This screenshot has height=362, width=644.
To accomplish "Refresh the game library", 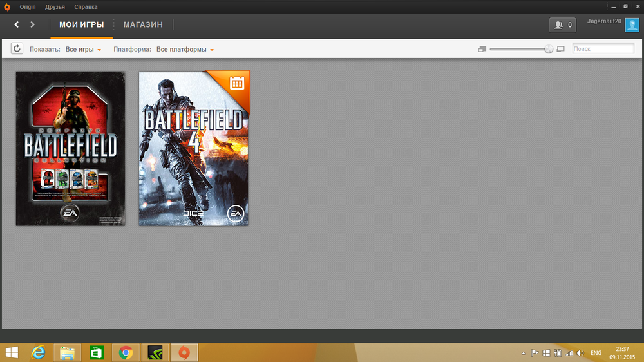I will (17, 48).
